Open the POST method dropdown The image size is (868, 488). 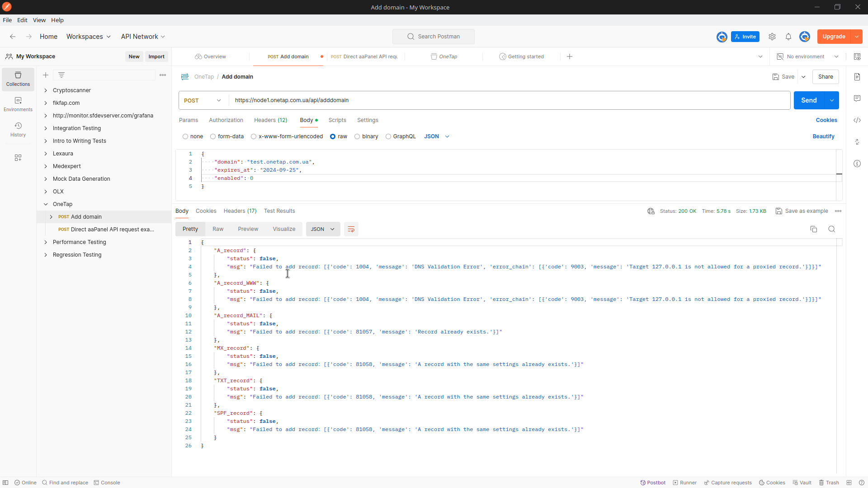point(203,100)
